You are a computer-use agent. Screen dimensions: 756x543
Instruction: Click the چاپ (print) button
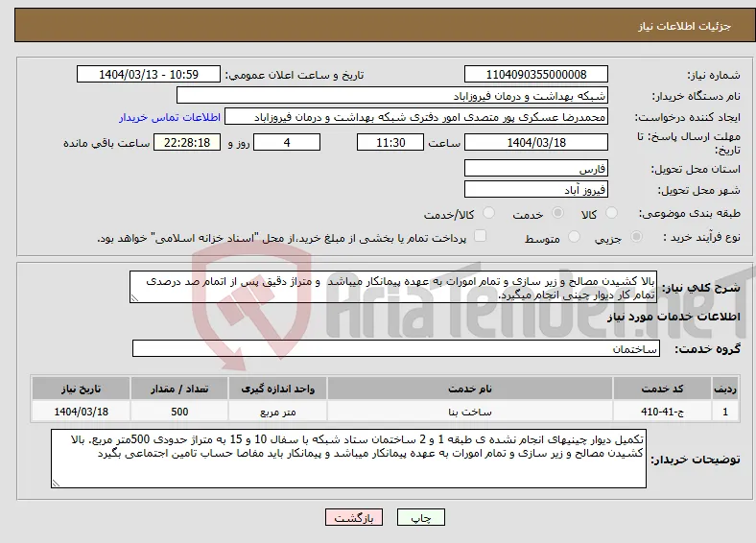tap(420, 517)
